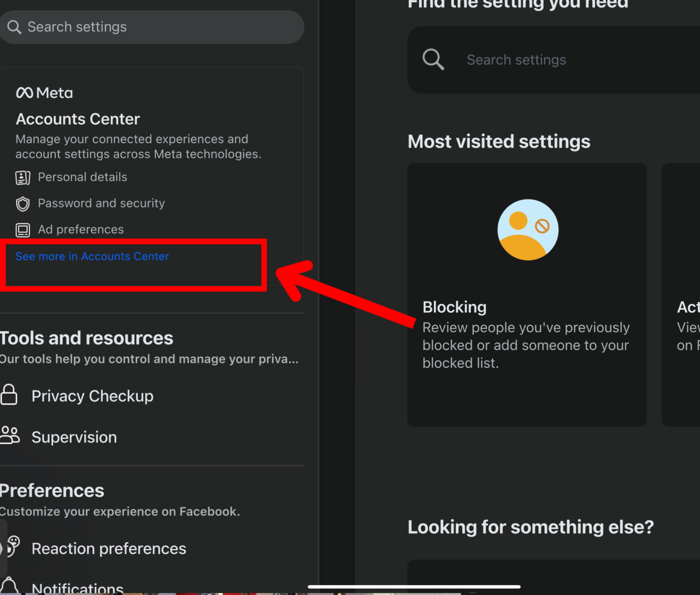This screenshot has height=595, width=700.
Task: Click the Personal details ID card icon
Action: 23,178
